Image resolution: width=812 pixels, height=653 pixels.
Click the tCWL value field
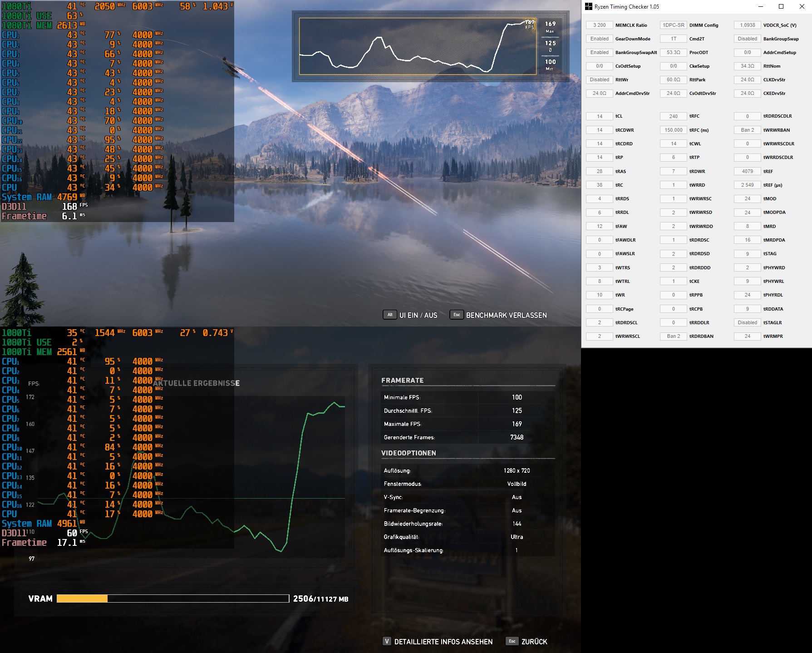674,143
